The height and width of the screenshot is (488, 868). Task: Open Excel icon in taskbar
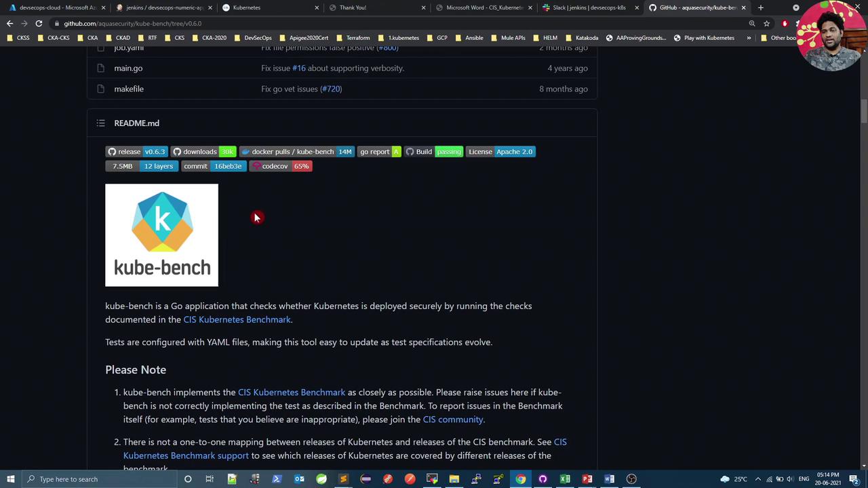click(565, 479)
